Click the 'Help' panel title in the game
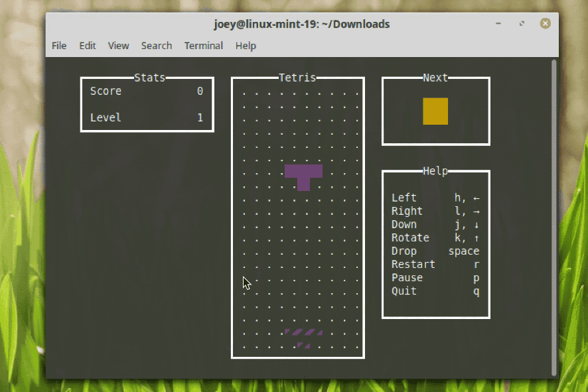Viewport: 588px width, 392px height. [x=435, y=171]
